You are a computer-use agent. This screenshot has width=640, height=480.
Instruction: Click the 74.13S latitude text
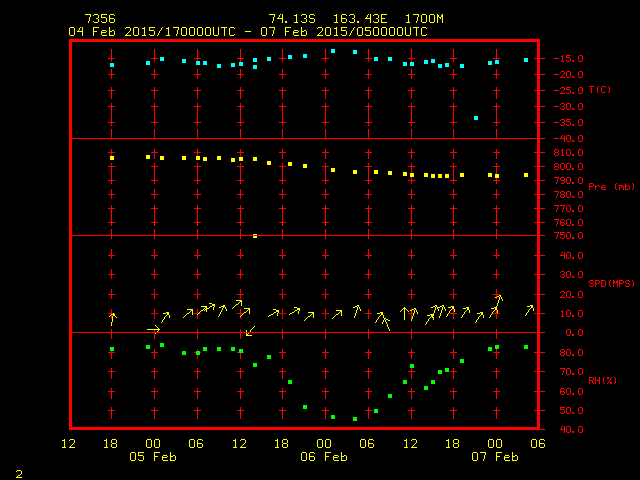pos(289,19)
